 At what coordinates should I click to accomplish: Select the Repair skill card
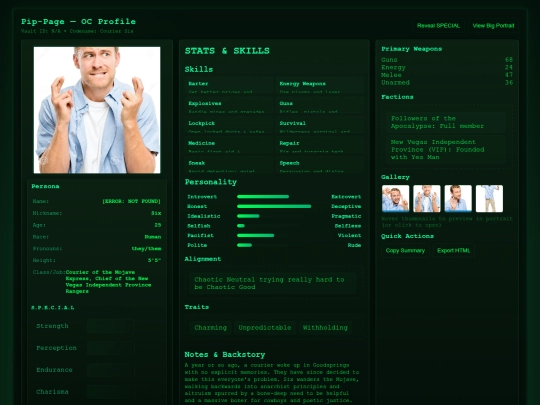click(320, 145)
